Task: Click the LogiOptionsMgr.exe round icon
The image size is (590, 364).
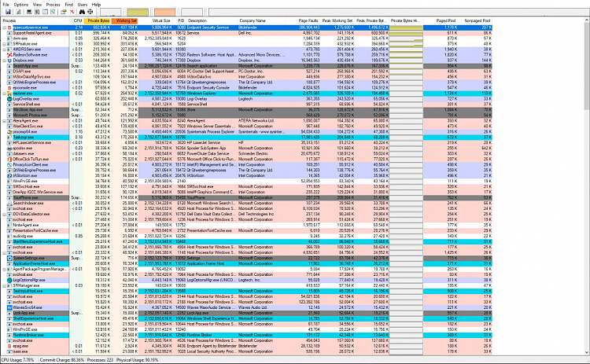Action: (9, 280)
